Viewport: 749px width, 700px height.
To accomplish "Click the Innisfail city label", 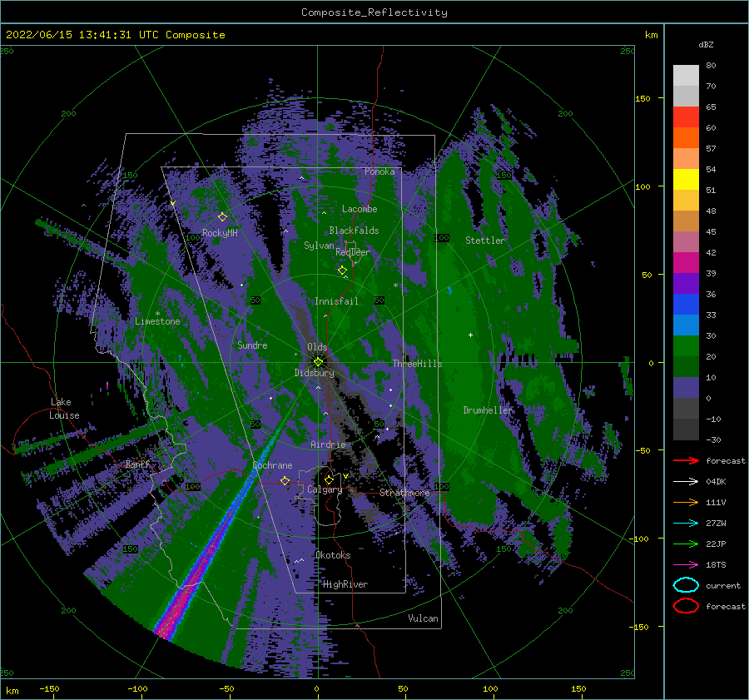I will (336, 301).
